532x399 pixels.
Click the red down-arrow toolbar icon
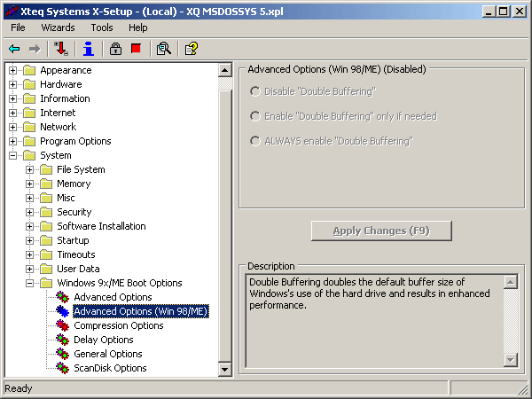[61, 49]
